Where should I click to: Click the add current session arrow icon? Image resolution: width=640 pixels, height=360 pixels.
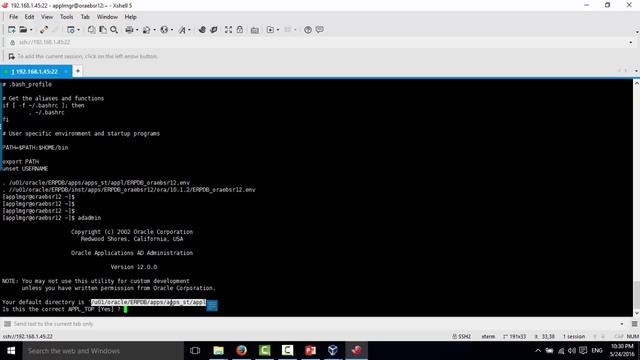coord(11,56)
